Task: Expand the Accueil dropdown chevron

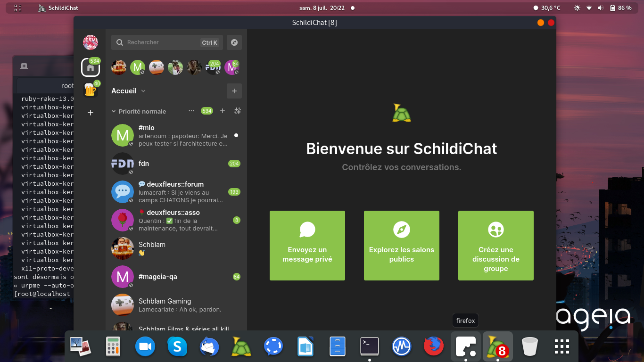Action: [x=143, y=91]
